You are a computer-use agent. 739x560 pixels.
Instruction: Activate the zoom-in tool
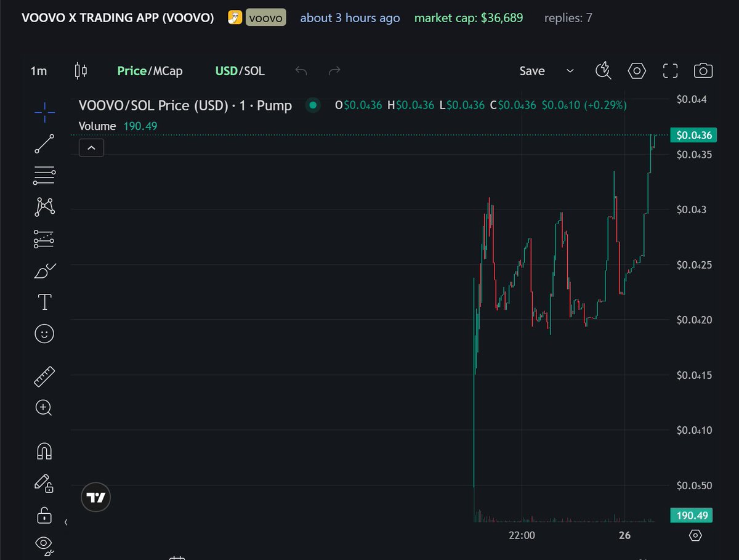click(x=44, y=408)
